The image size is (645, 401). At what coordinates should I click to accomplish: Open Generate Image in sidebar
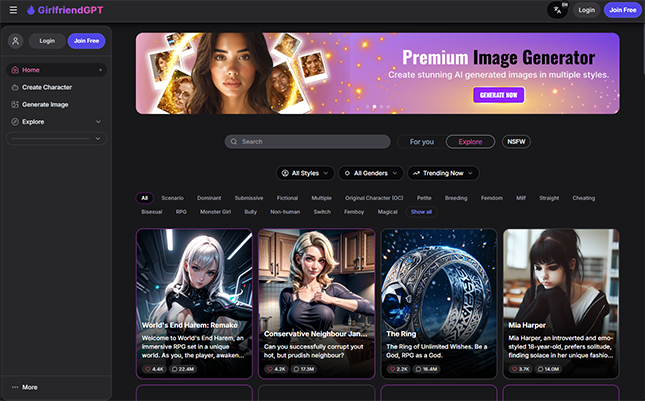click(x=56, y=104)
